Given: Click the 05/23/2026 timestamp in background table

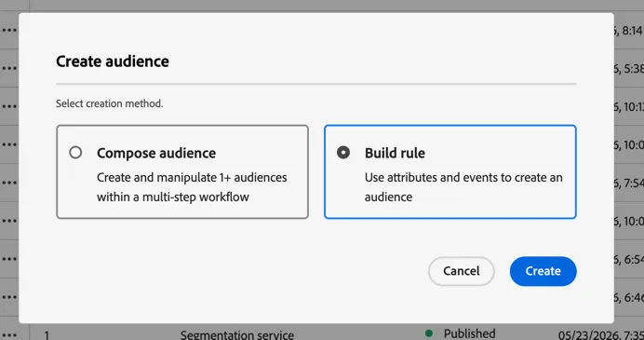Looking at the screenshot, I should pyautogui.click(x=600, y=334).
